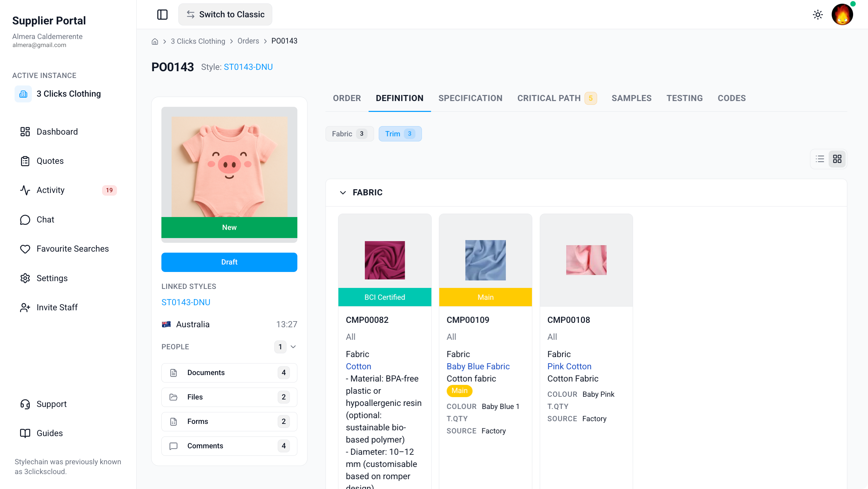Click the Critical Path 5 badge
This screenshot has width=868, height=489.
click(x=591, y=98)
